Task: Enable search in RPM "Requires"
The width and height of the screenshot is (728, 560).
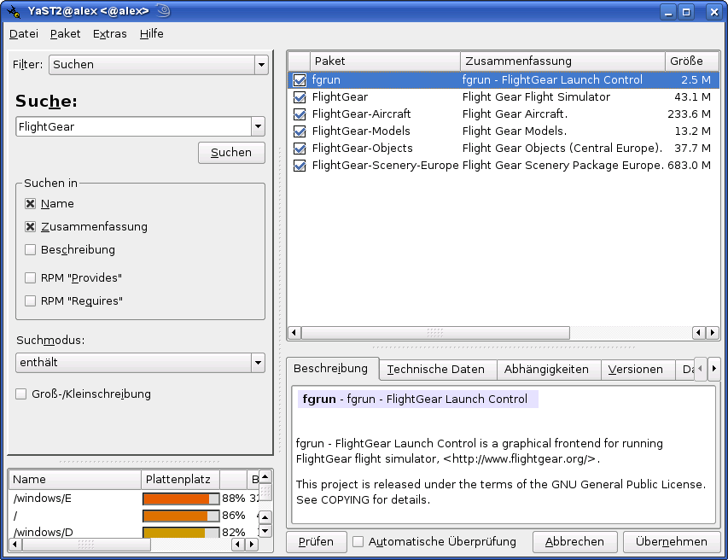Action: pos(30,300)
